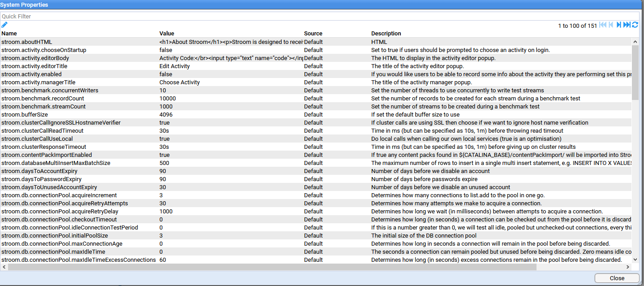Go to the next page of properties
The image size is (644, 286).
(618, 25)
